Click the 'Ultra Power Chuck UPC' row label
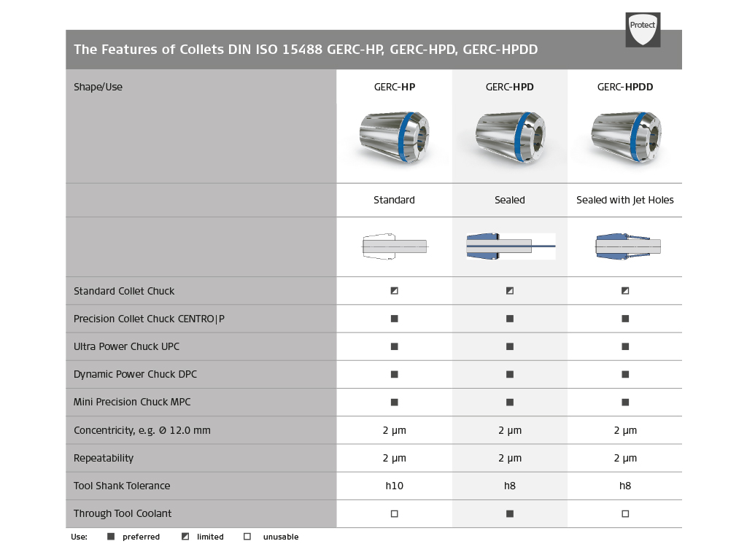This screenshot has height=560, width=747. [127, 346]
